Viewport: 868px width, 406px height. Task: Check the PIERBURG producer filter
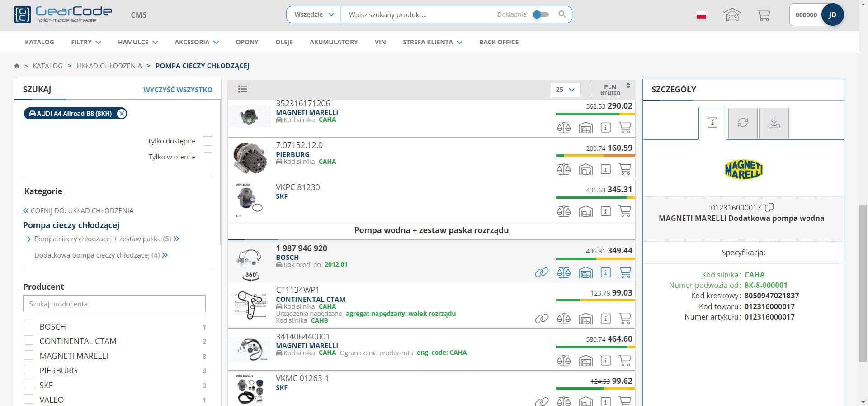pyautogui.click(x=28, y=370)
